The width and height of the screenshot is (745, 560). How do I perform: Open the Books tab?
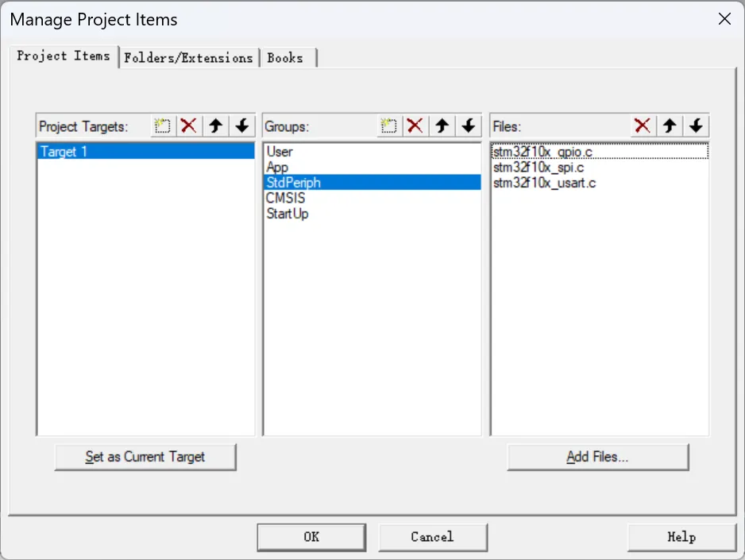click(x=288, y=58)
